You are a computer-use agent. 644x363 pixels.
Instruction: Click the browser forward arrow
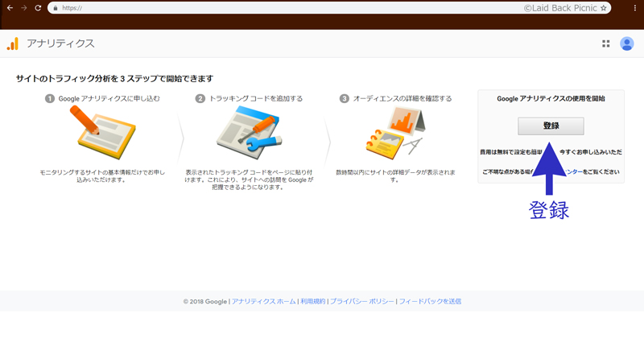pyautogui.click(x=24, y=8)
